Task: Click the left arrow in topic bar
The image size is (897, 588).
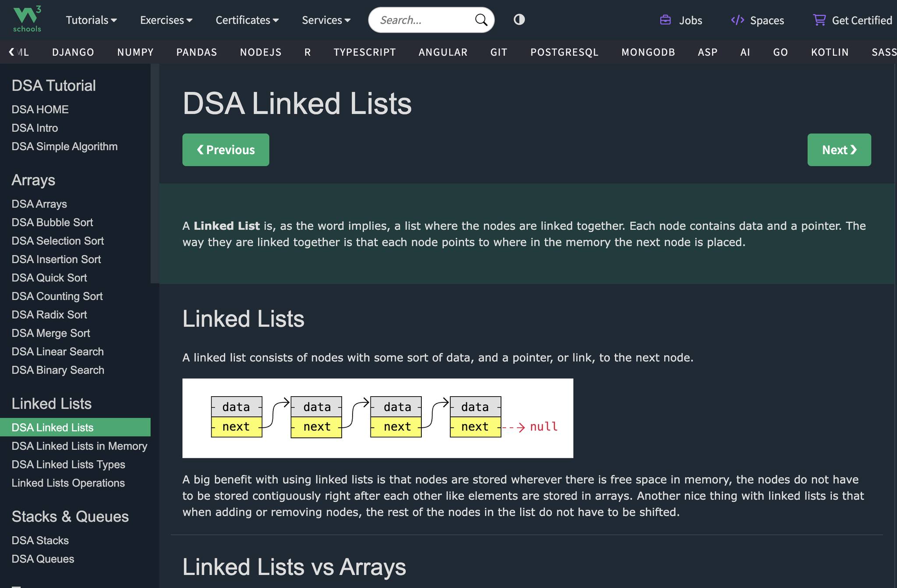Action: (x=11, y=52)
